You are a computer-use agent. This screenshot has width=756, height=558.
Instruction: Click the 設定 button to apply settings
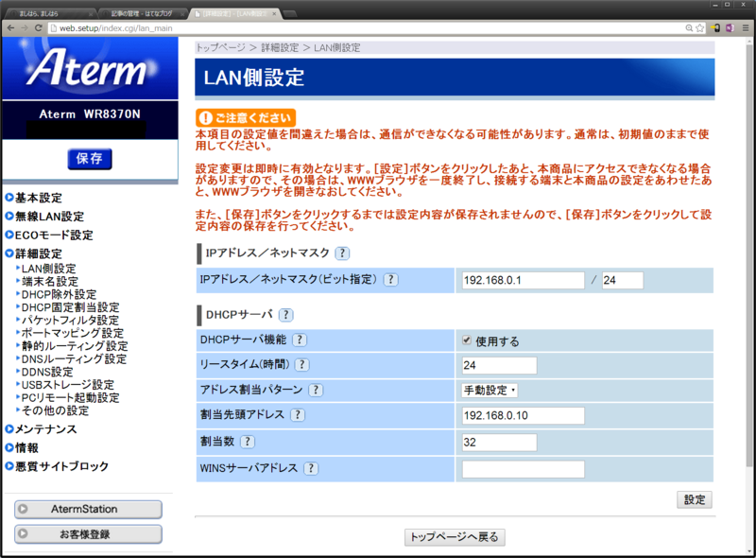(x=695, y=499)
